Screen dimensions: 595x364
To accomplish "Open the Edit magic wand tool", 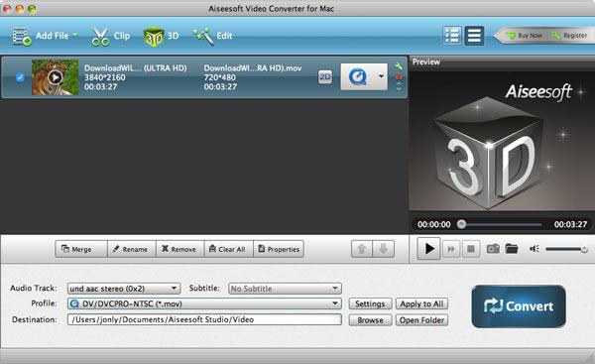I will pos(212,36).
